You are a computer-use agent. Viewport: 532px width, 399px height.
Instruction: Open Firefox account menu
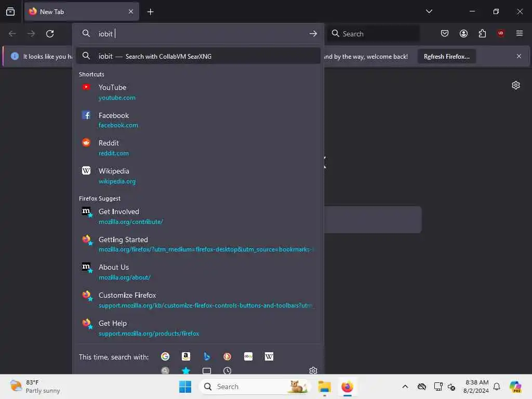click(463, 33)
